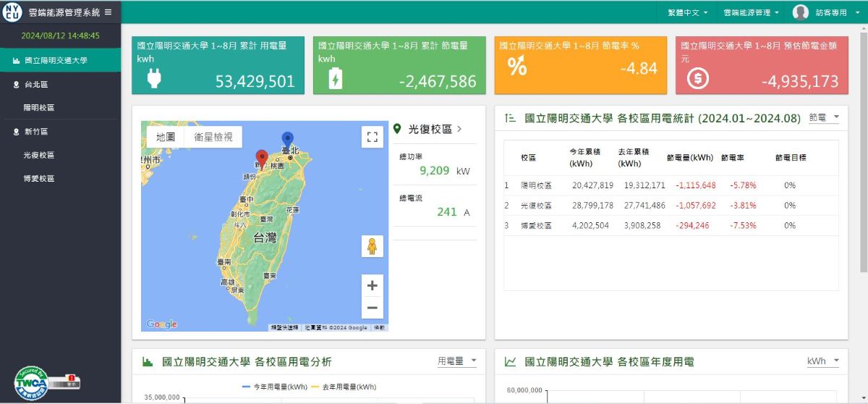
Task: Click the Street View pegman icon
Action: point(372,246)
